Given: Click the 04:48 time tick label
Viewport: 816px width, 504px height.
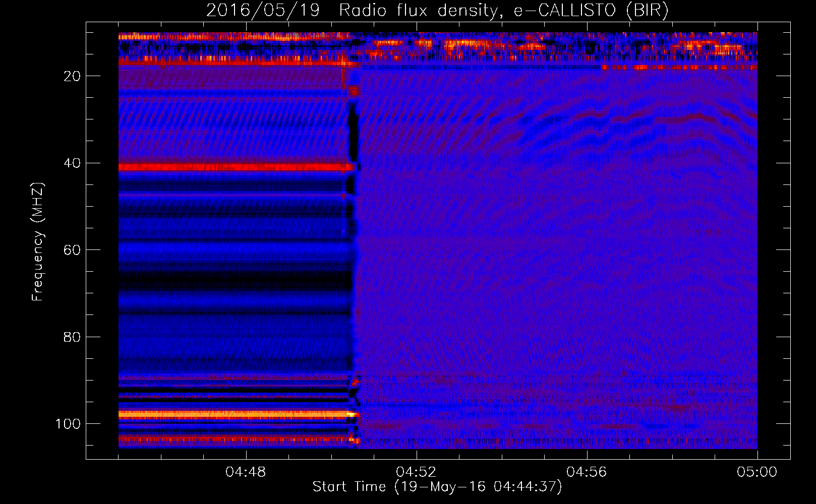Looking at the screenshot, I should click(246, 472).
